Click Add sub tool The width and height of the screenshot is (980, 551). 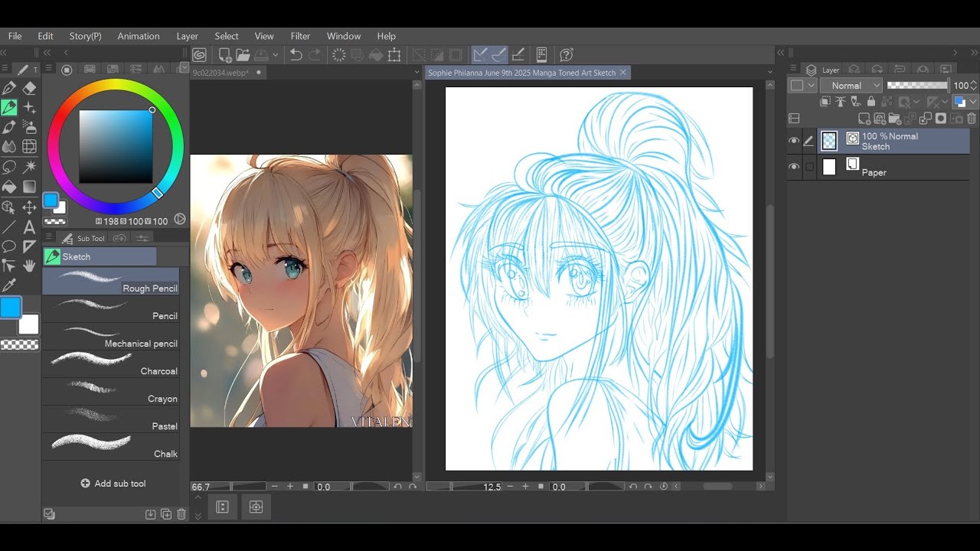tap(113, 484)
